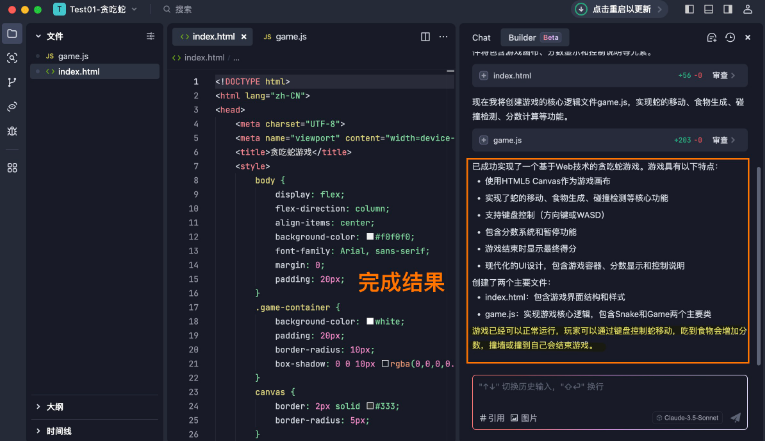
Task: Start a new chat session icon
Action: coord(711,37)
